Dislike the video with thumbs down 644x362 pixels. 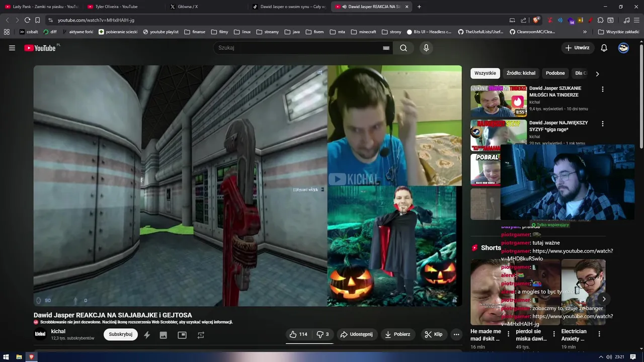(x=323, y=334)
